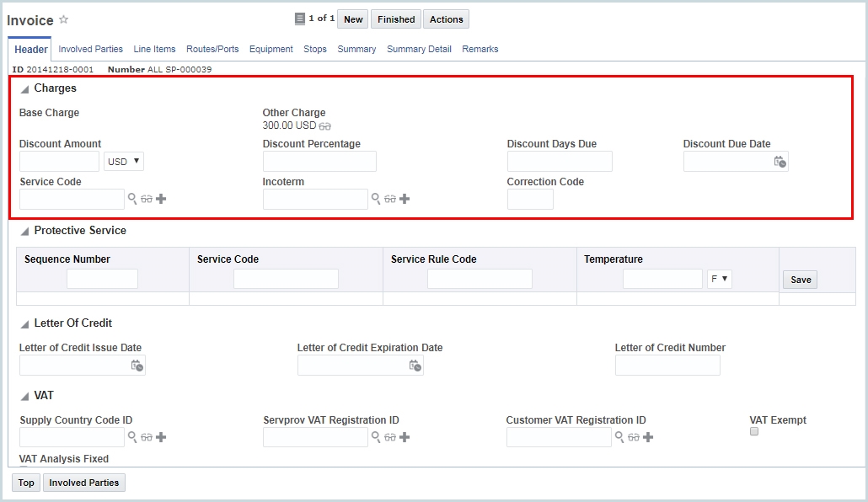Click the favorite star icon beside Invoice
The height and width of the screenshot is (502, 868).
[x=64, y=19]
